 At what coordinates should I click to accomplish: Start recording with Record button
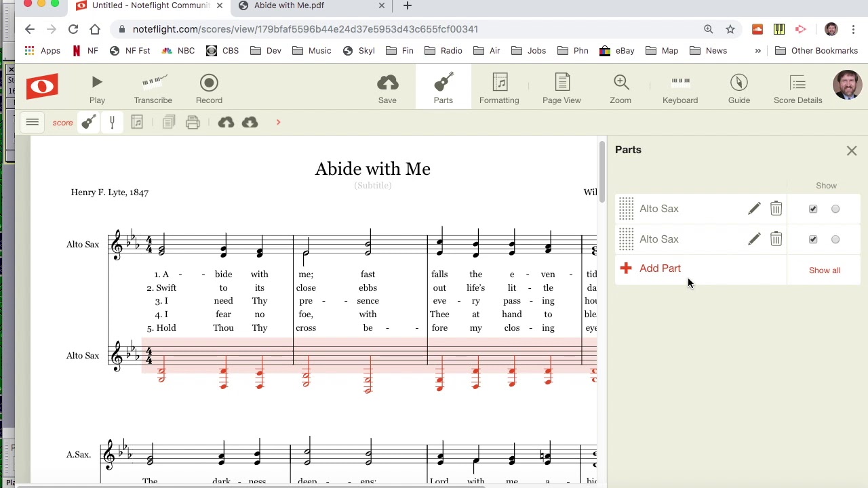(209, 89)
